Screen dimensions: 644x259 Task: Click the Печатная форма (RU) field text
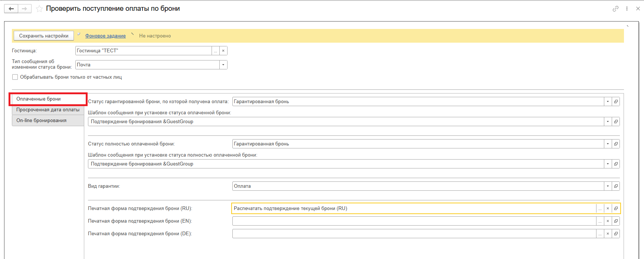290,209
